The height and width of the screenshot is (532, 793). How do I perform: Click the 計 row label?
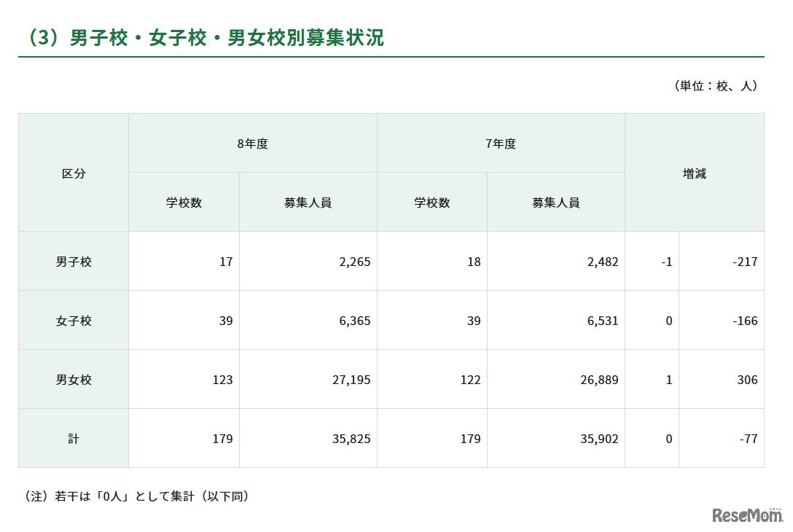click(x=73, y=439)
